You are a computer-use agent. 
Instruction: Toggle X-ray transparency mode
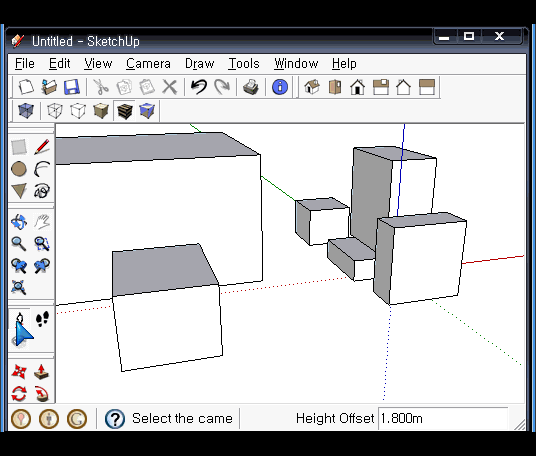click(x=26, y=111)
